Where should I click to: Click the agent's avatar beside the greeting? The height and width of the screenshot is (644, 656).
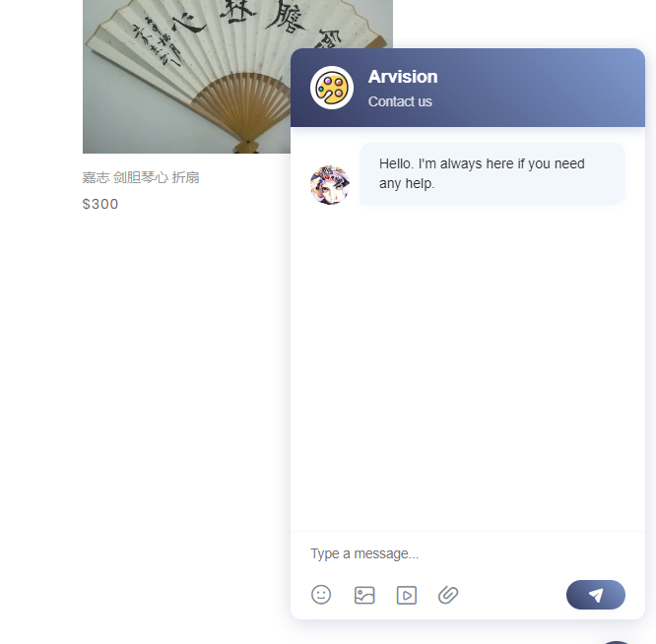pos(330,185)
